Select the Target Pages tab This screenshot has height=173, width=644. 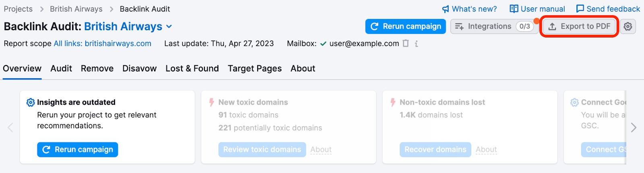(x=255, y=69)
